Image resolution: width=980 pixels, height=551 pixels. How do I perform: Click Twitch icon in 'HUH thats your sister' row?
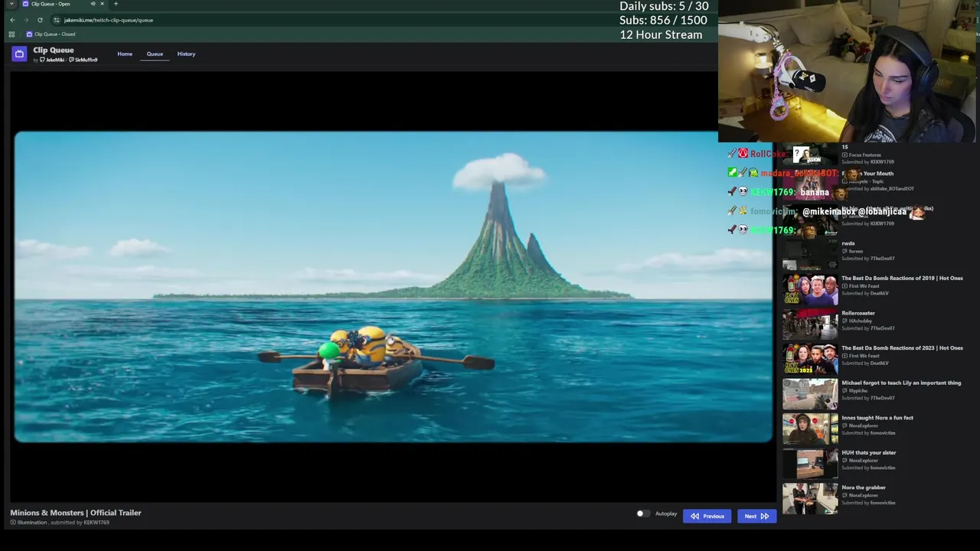point(844,460)
